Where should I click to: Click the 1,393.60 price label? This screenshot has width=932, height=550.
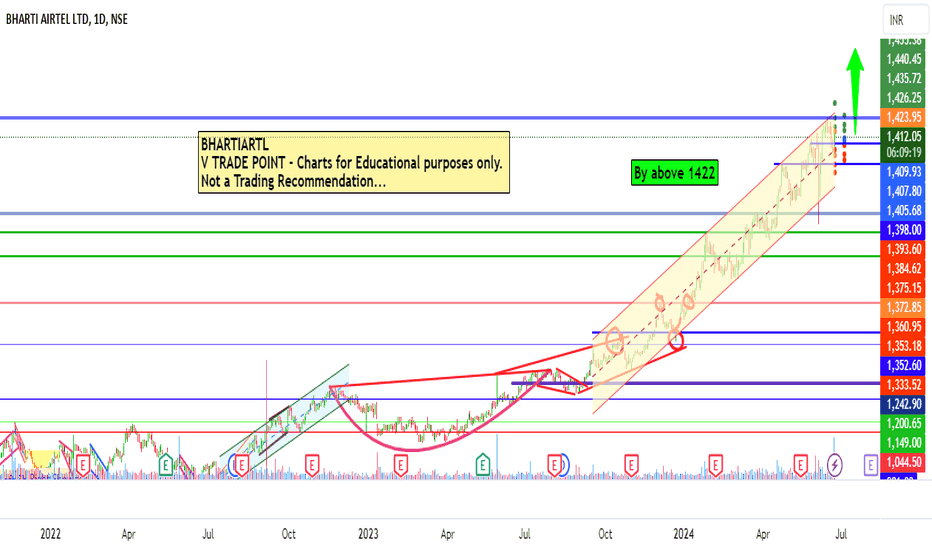pyautogui.click(x=903, y=249)
